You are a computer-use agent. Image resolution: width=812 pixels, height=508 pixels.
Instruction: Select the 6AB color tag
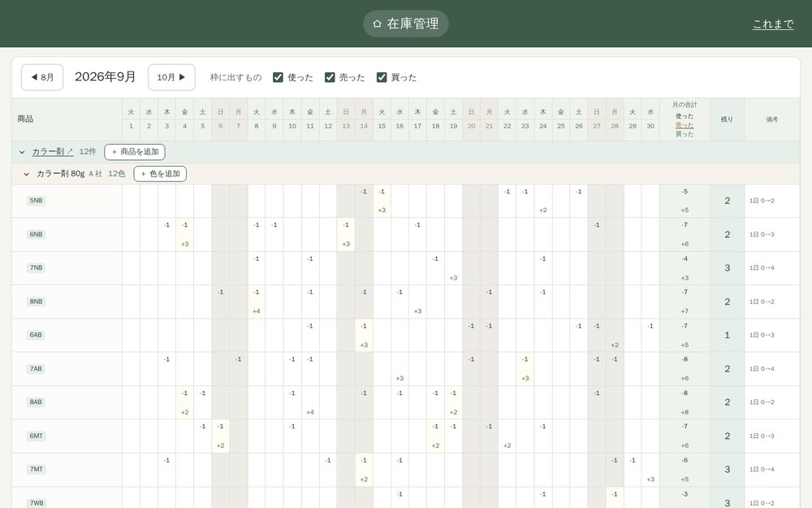(36, 335)
